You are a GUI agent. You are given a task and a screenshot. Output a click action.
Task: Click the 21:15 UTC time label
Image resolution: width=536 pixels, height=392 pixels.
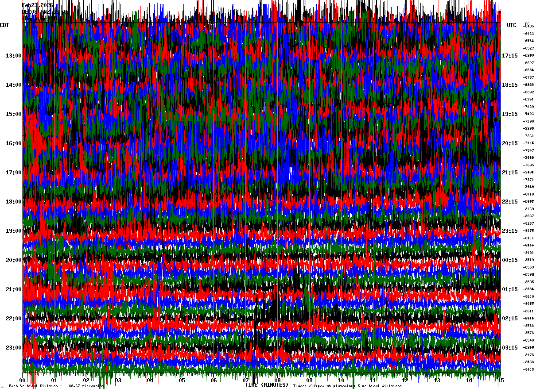click(510, 173)
